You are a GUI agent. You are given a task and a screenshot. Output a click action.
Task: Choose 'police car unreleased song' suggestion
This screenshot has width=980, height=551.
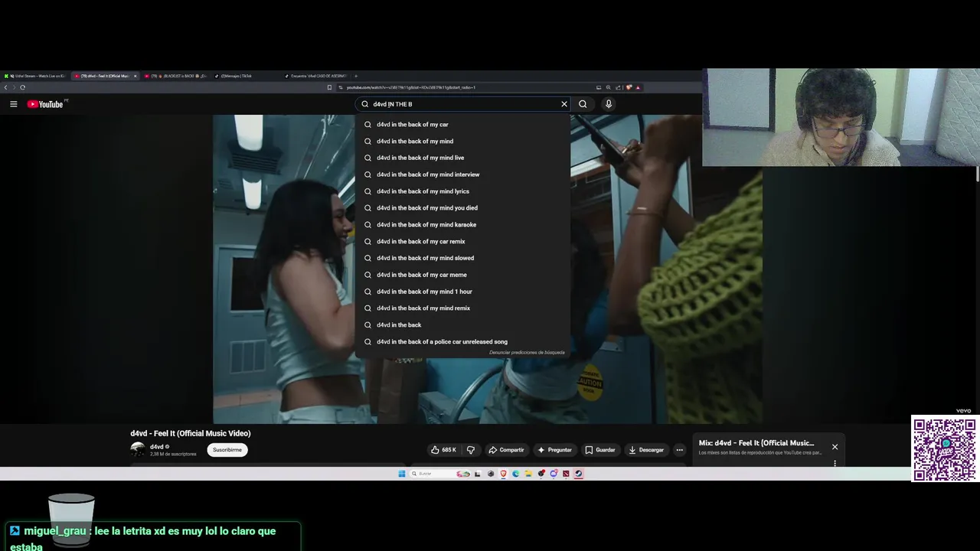[464, 342]
